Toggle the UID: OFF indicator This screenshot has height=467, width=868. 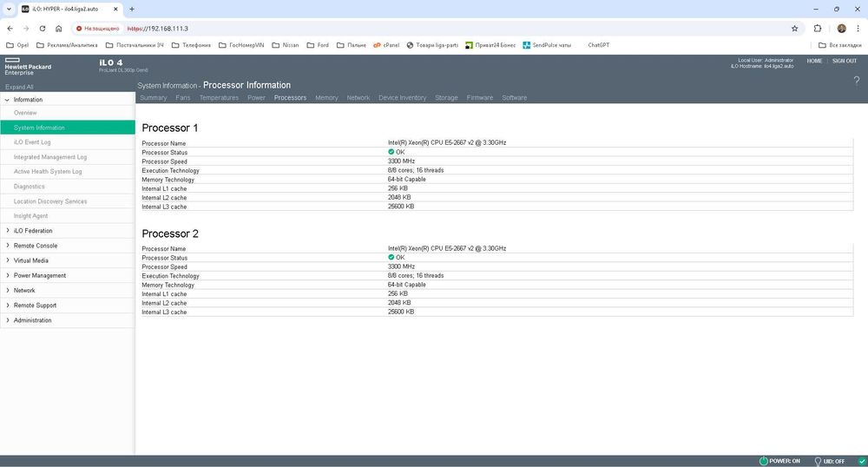829,461
